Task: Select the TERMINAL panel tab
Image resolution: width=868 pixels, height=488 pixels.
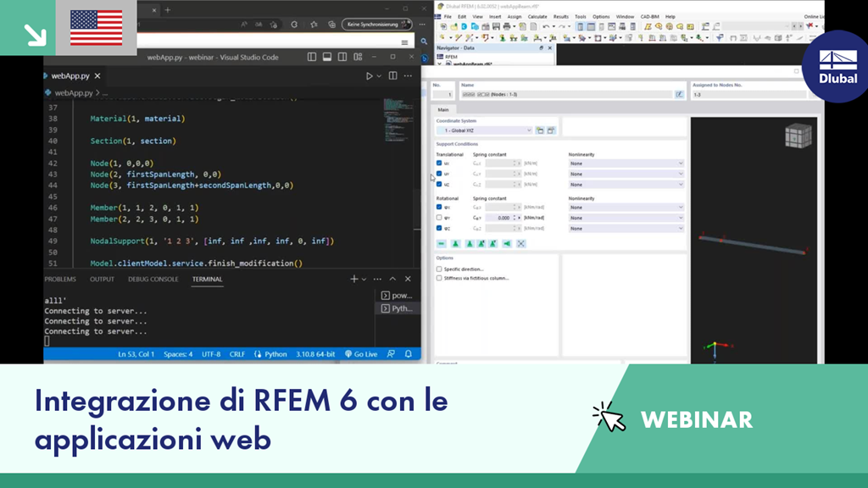Action: [207, 280]
